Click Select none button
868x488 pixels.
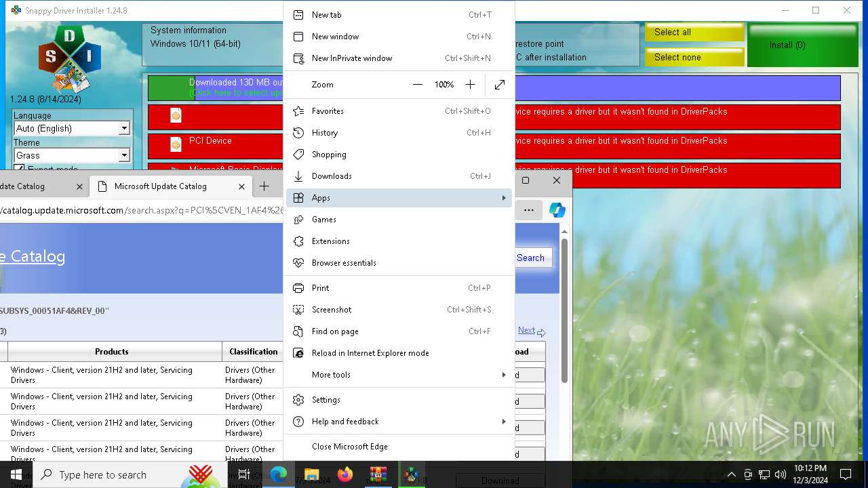694,58
